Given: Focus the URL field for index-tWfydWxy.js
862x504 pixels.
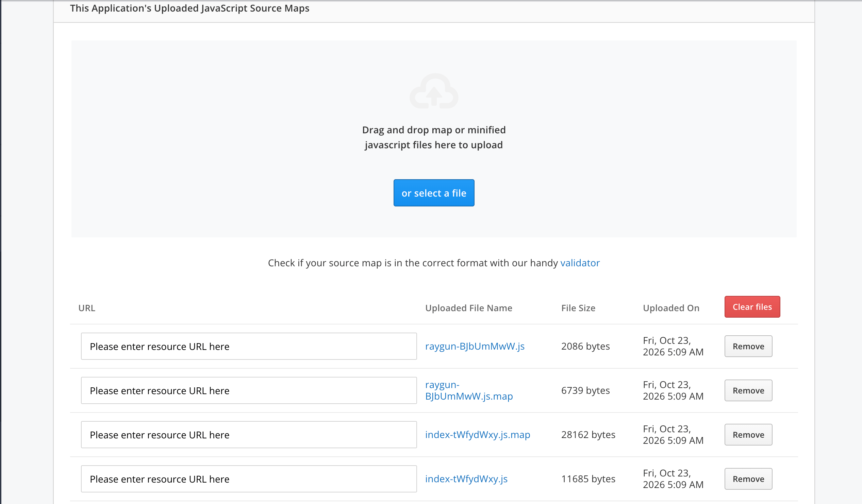Looking at the screenshot, I should click(249, 479).
